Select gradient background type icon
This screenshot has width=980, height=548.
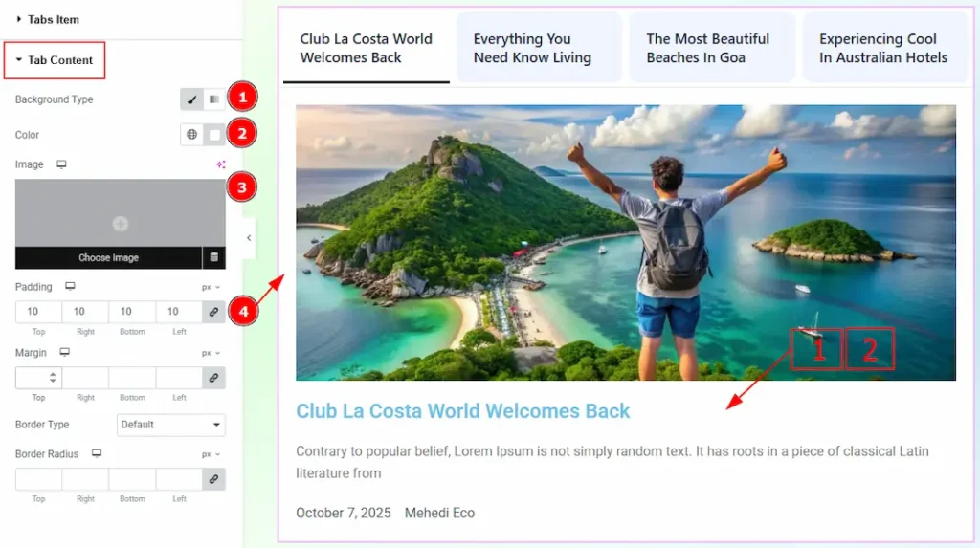(x=213, y=99)
